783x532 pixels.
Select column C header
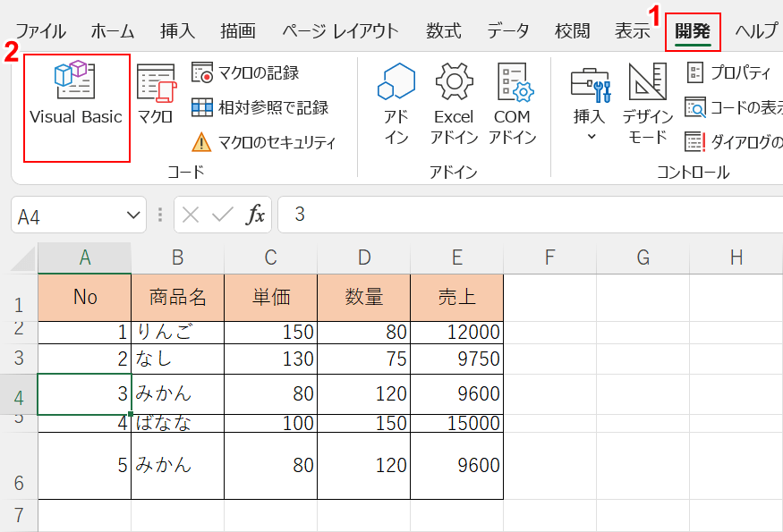[x=270, y=258]
